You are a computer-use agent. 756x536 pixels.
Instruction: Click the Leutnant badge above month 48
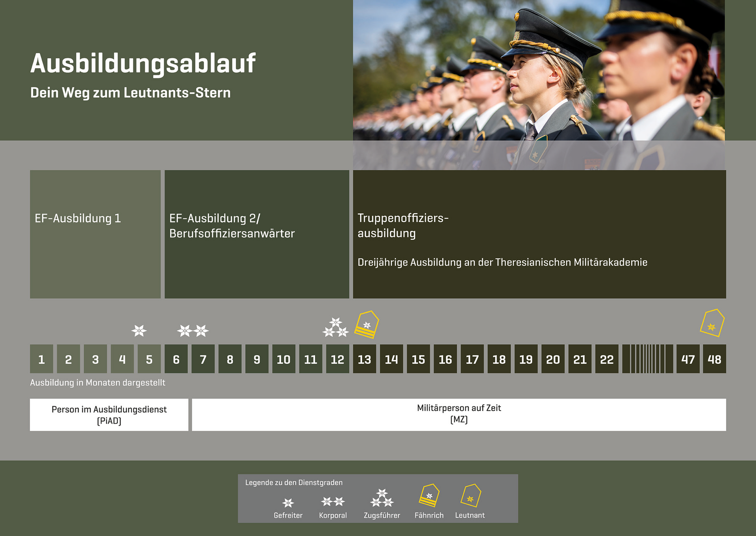tap(712, 323)
